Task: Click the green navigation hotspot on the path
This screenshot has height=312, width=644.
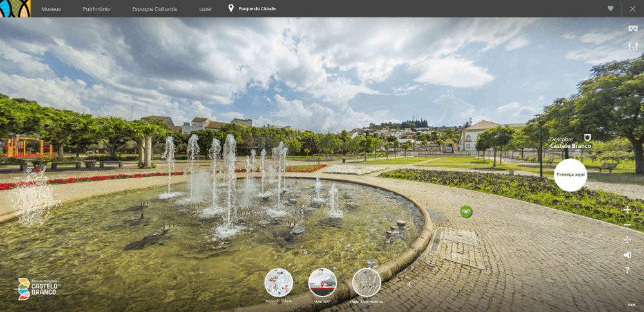Action: [467, 212]
